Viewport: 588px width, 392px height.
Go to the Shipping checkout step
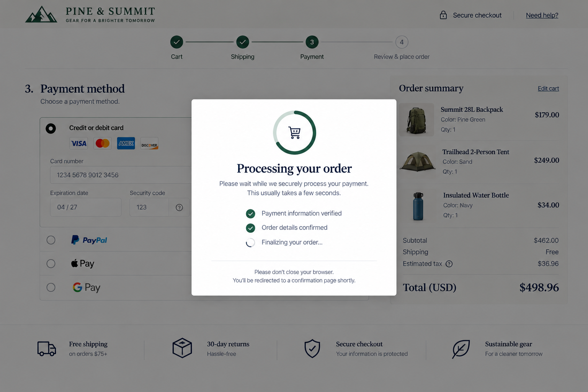click(243, 42)
